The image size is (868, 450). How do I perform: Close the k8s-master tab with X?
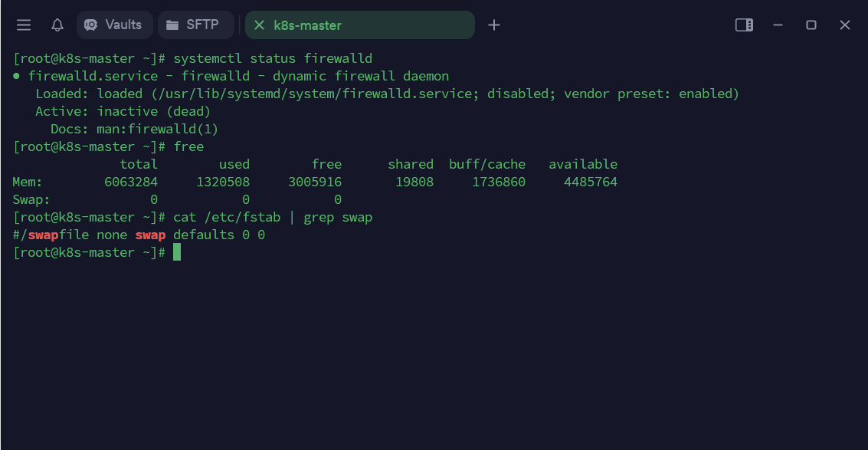[259, 25]
